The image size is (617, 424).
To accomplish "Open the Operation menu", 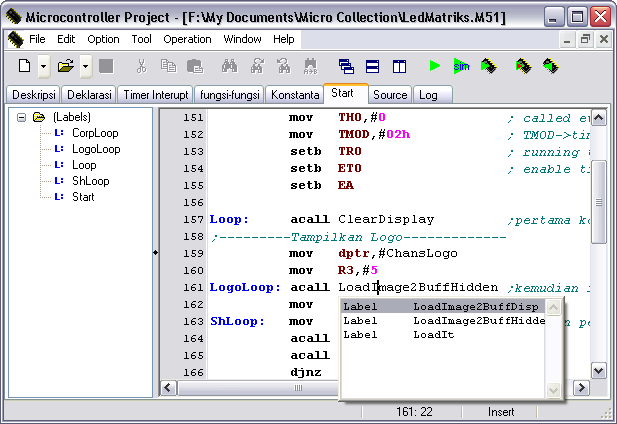I will (x=187, y=39).
